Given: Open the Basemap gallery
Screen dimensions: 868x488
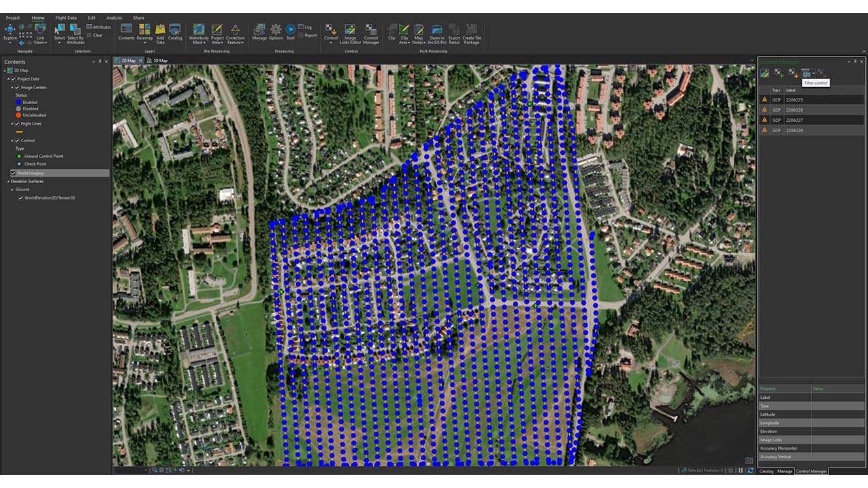Looking at the screenshot, I should [144, 31].
